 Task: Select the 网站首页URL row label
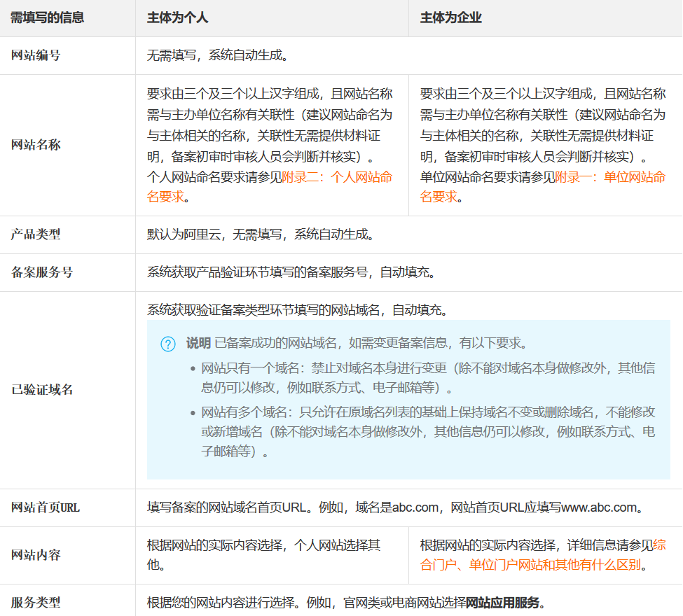[46, 507]
